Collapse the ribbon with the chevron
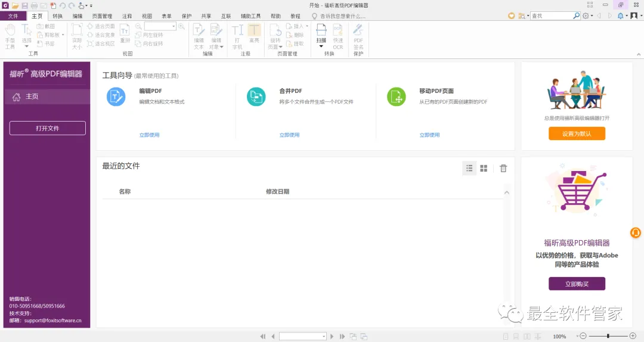 pyautogui.click(x=639, y=54)
